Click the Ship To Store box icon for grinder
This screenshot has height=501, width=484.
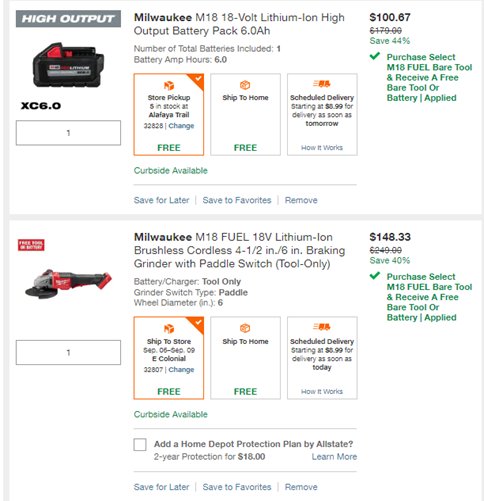point(169,329)
